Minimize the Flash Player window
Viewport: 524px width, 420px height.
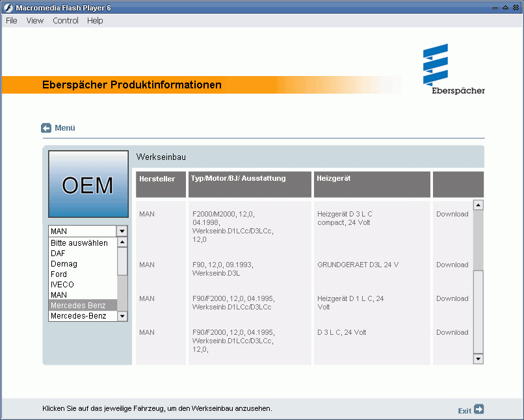click(x=495, y=8)
